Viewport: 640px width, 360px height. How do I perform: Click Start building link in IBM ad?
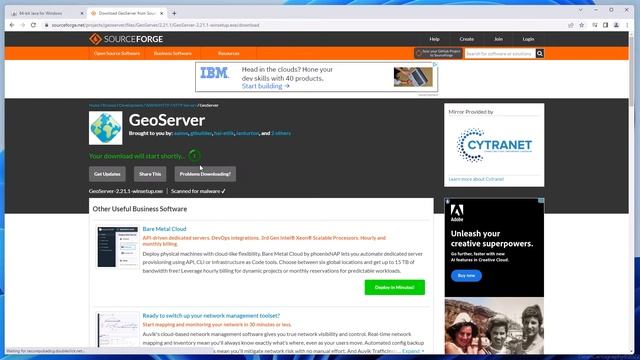[x=266, y=86]
